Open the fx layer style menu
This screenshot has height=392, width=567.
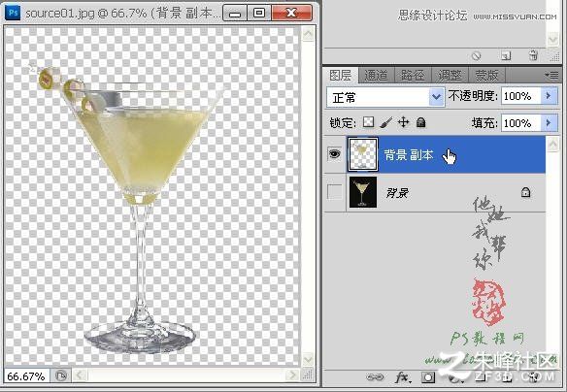tap(403, 377)
